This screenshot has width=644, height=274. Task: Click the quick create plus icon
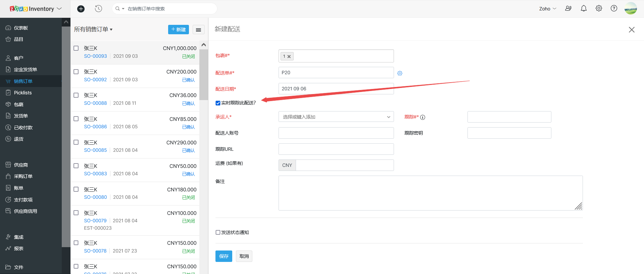pos(81,9)
